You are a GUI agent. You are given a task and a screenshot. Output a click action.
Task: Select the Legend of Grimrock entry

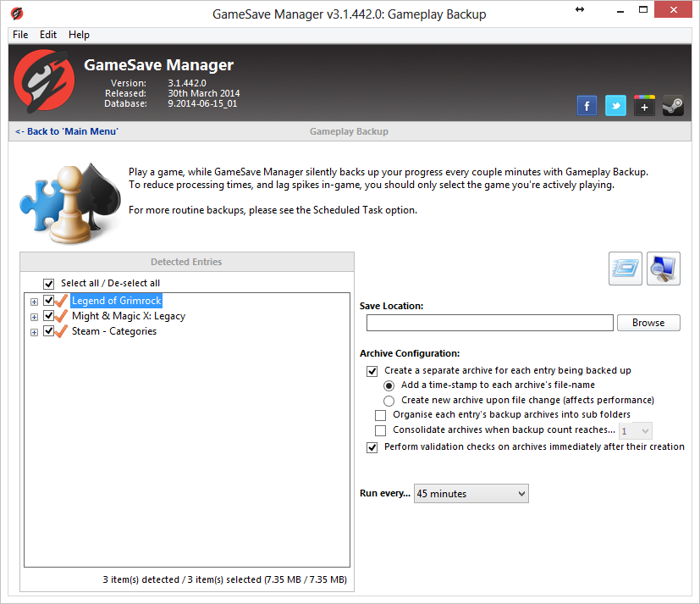click(x=116, y=301)
